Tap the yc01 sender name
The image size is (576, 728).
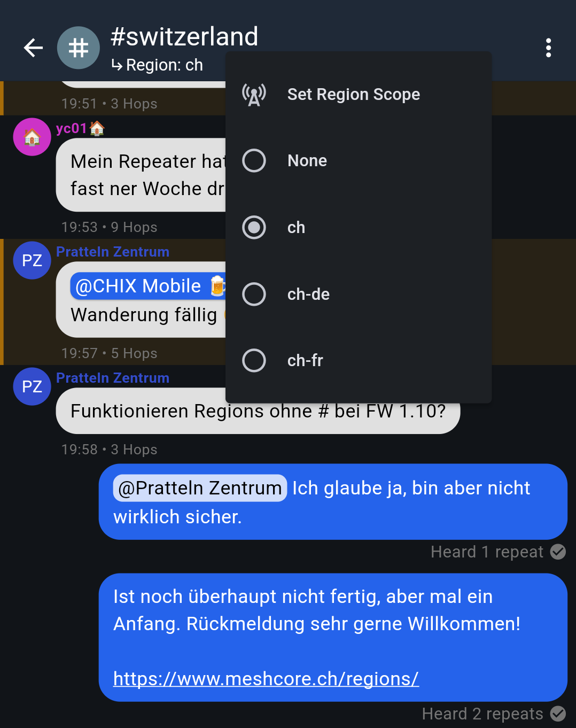(x=72, y=128)
